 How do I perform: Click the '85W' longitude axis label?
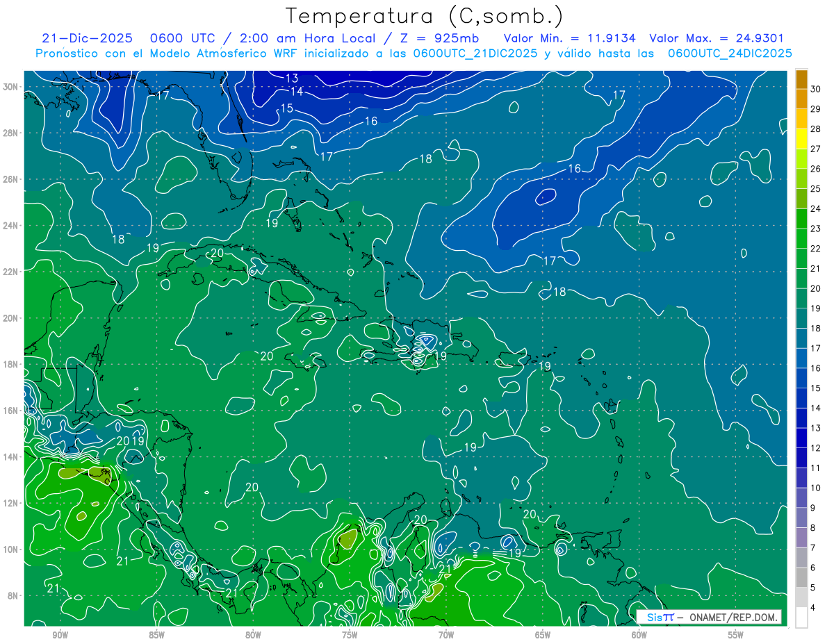coord(156,636)
